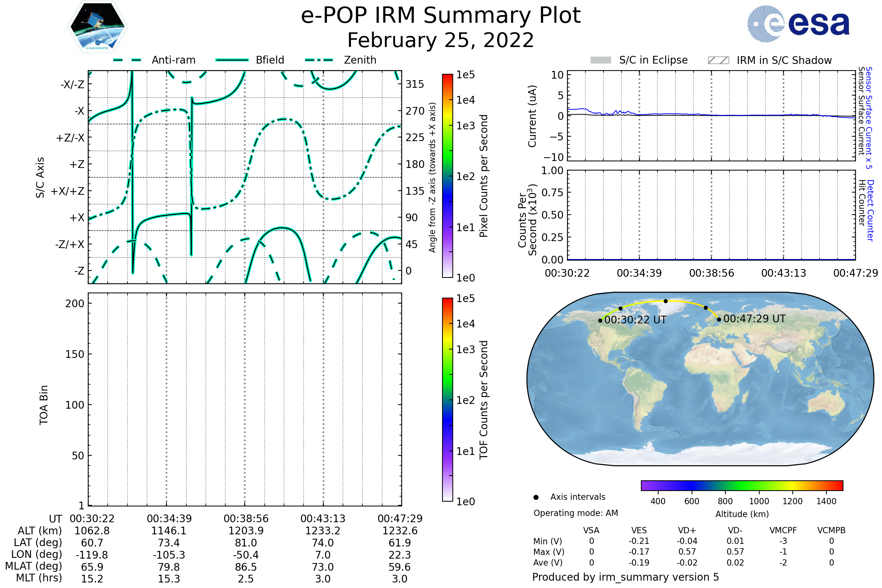Click the VMCPF column header in voltage table

coord(783,530)
